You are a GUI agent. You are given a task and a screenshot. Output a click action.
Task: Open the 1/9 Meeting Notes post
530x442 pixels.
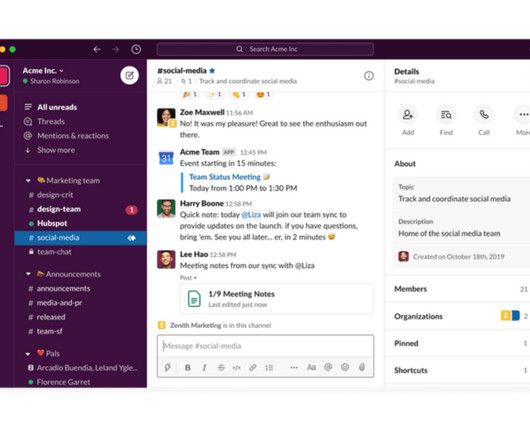[x=277, y=299]
